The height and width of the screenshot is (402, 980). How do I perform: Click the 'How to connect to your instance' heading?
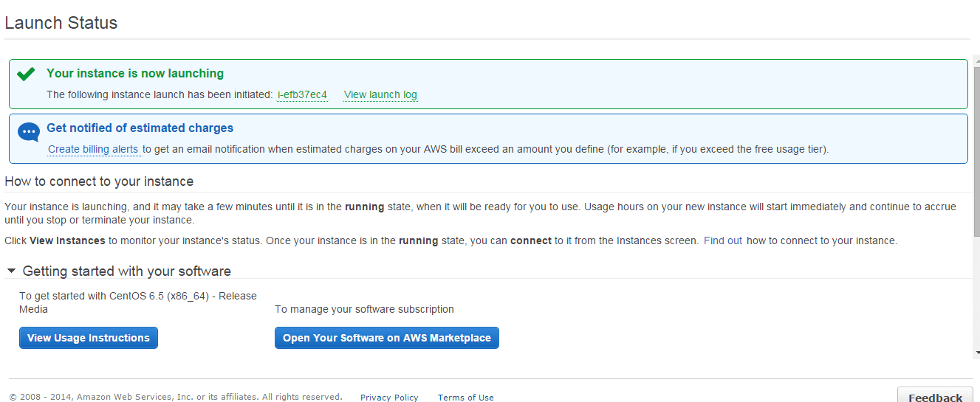99,181
